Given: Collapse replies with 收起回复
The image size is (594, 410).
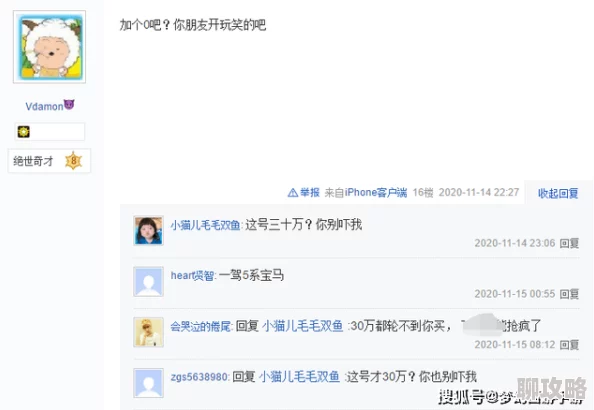Looking at the screenshot, I should coord(558,193).
